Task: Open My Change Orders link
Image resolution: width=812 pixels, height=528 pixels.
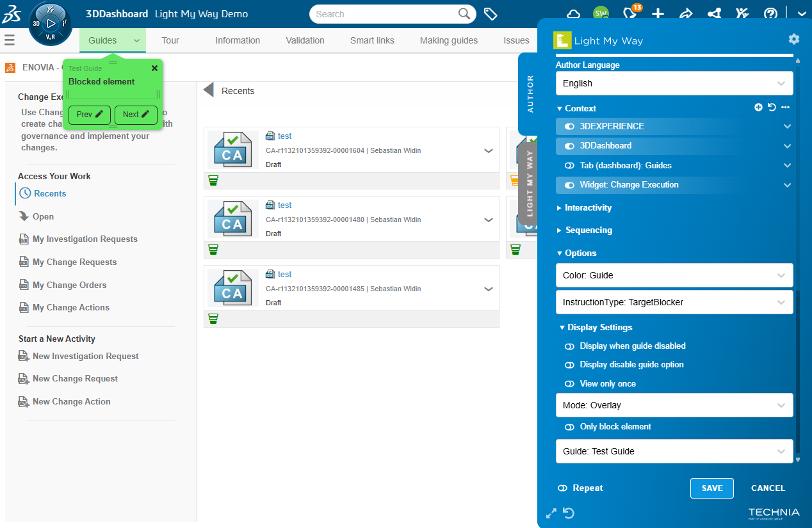Action: click(70, 285)
